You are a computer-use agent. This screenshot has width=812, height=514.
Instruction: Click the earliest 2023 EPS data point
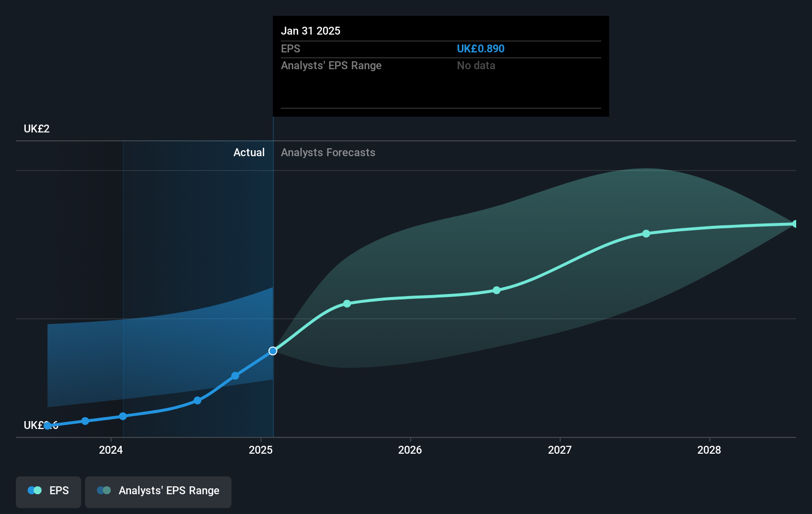coord(47,425)
